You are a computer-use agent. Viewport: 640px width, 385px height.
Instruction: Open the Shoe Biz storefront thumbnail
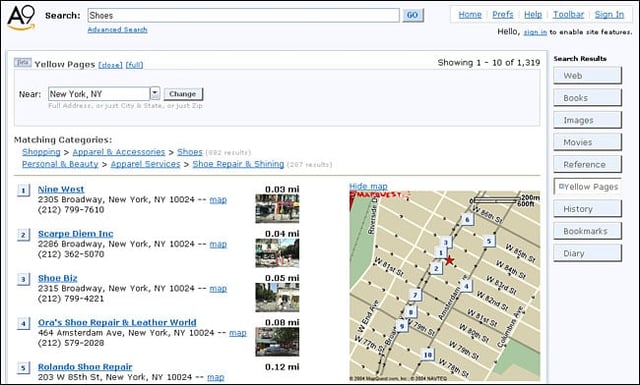(x=277, y=298)
